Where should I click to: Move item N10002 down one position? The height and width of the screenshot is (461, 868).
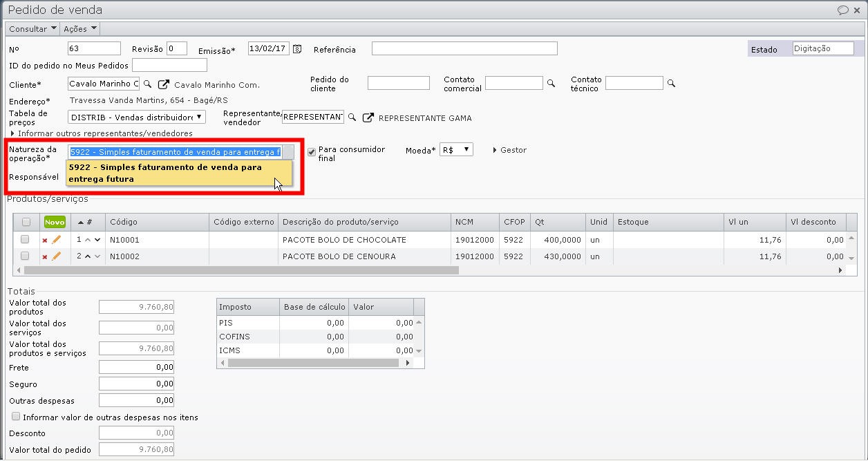(x=97, y=256)
